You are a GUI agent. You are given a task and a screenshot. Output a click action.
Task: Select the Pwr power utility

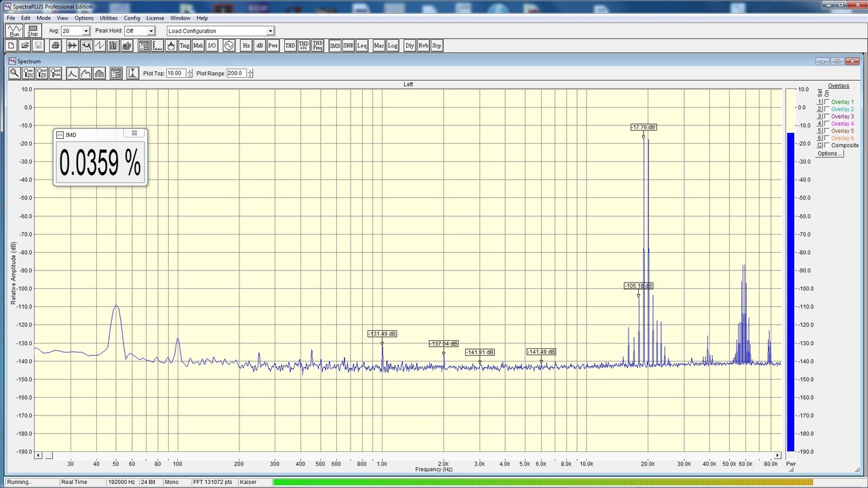(x=273, y=45)
